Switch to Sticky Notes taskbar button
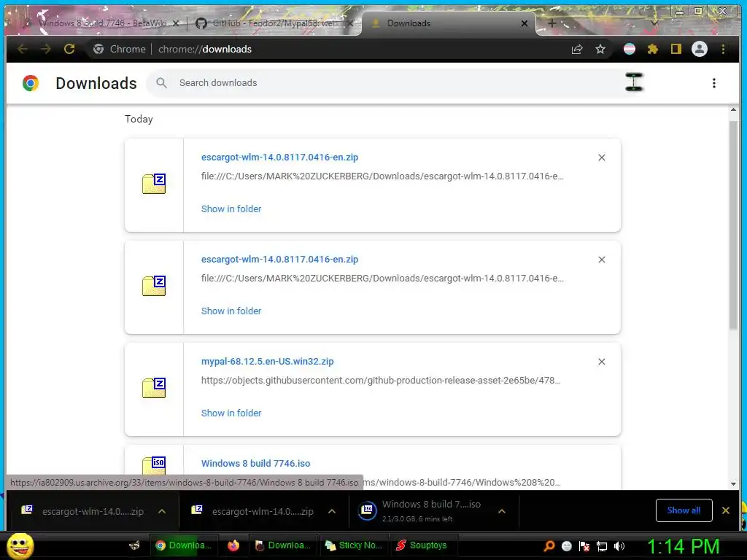This screenshot has height=560, width=747. tap(353, 545)
